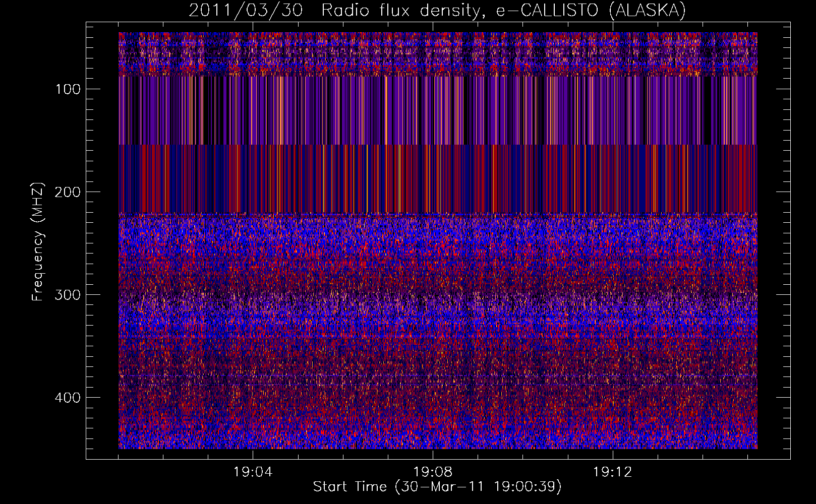Click the '19:04' time tick label
Screen dimensions: 816x504
[x=253, y=472]
